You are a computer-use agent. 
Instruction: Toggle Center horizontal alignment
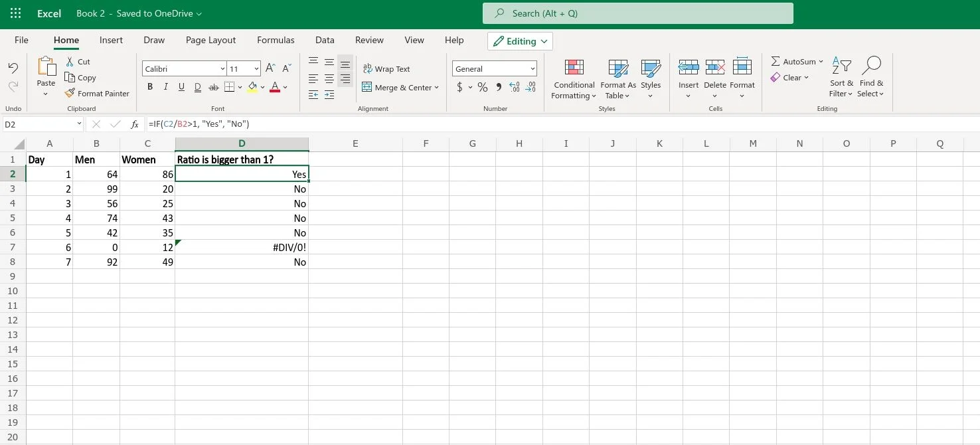[x=329, y=79]
